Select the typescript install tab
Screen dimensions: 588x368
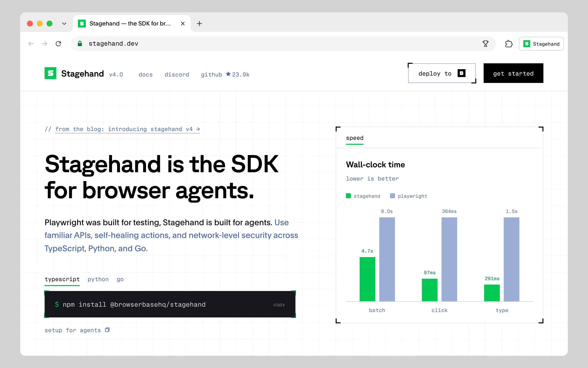[62, 279]
